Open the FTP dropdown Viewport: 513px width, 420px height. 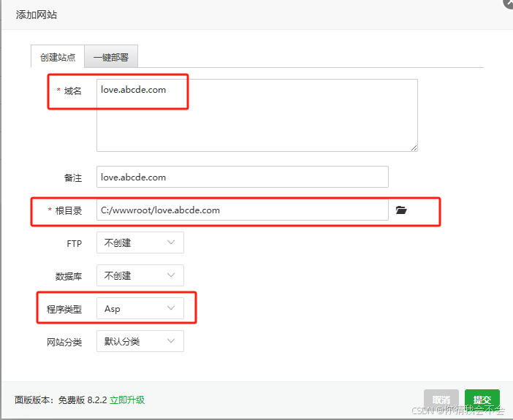[x=140, y=243]
